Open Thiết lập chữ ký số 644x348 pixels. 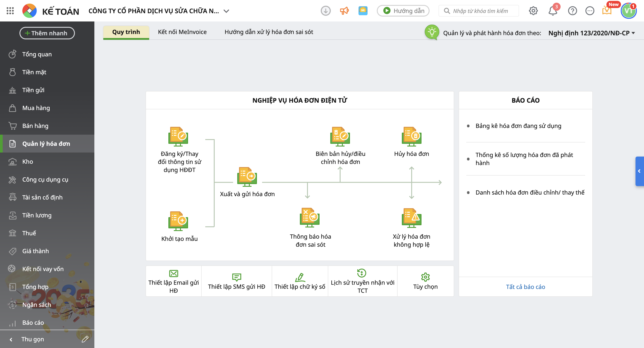point(300,281)
